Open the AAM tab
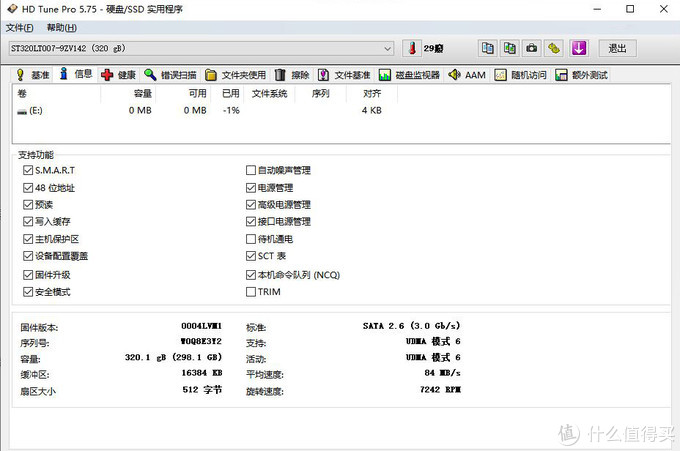680x451 pixels. pos(467,75)
